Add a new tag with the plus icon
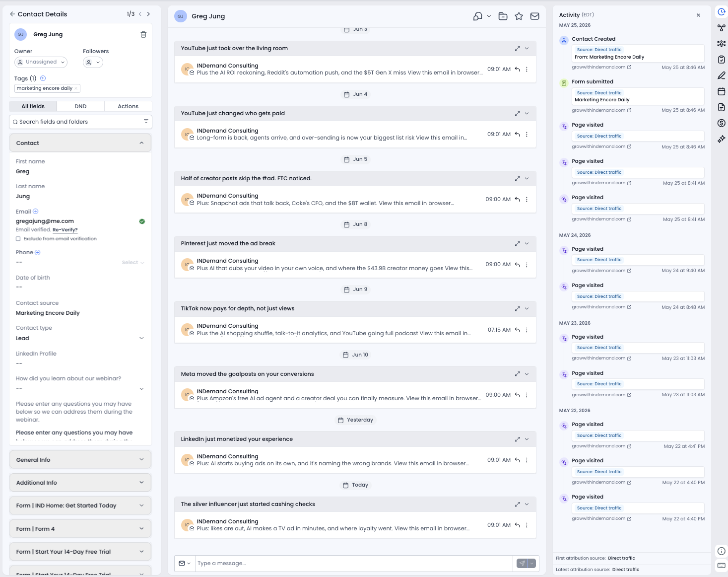This screenshot has width=728, height=577. click(x=43, y=78)
